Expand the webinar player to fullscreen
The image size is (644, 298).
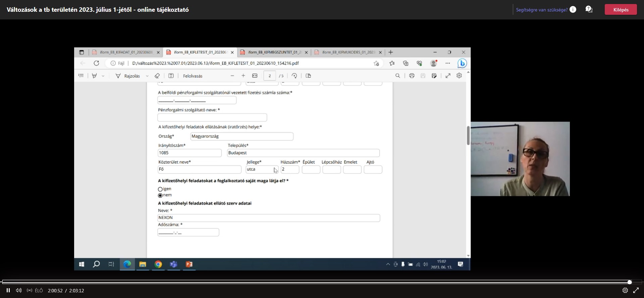636,290
